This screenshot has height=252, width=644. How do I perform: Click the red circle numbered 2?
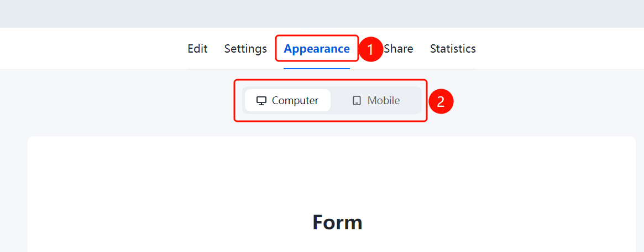[441, 101]
